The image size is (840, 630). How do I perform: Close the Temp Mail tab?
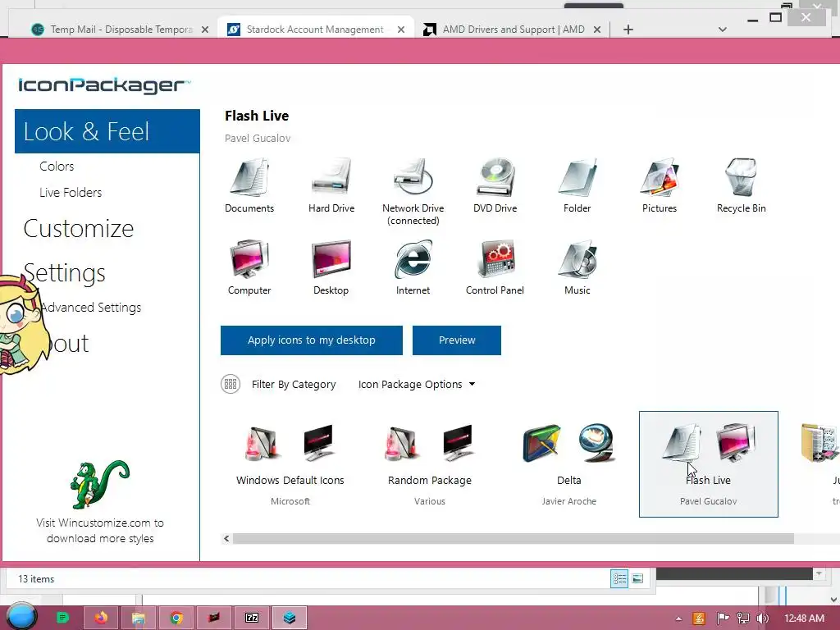tap(205, 30)
